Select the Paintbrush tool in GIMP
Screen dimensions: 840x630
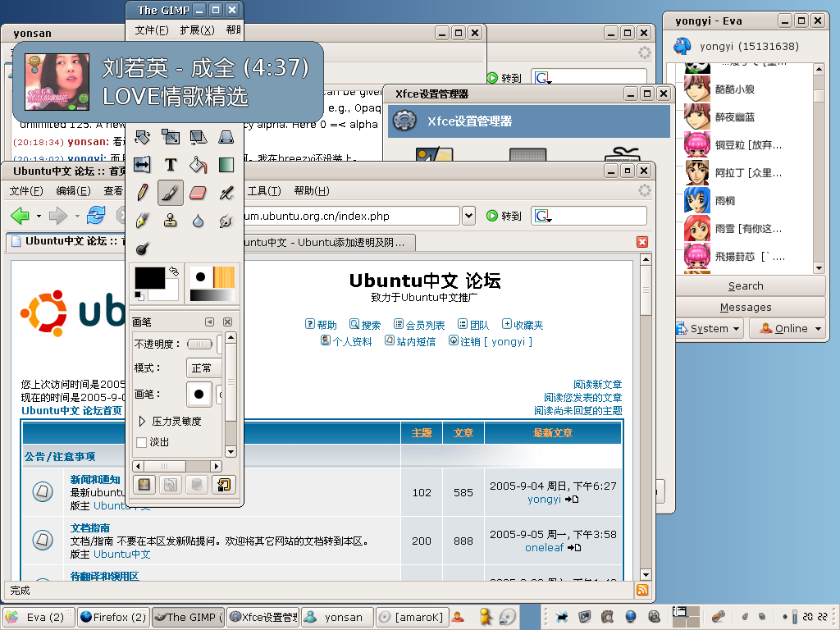pyautogui.click(x=171, y=193)
